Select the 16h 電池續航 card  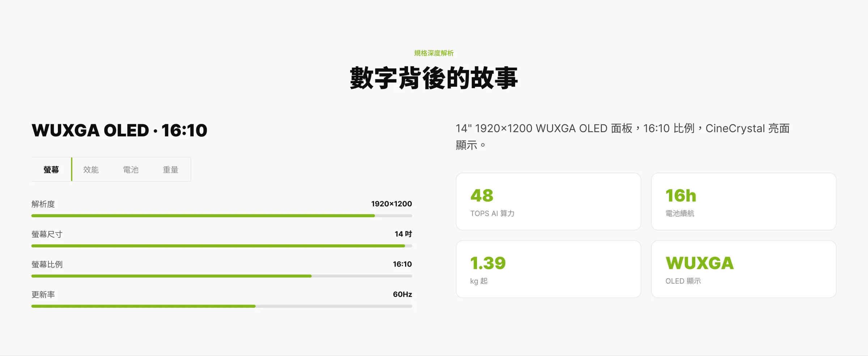(x=744, y=201)
